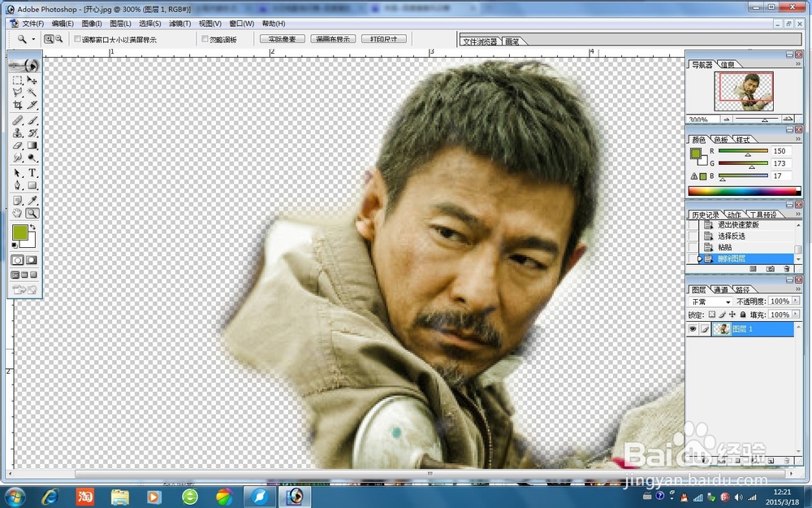Switch to 色板 tab
This screenshot has height=508, width=812.
[720, 140]
